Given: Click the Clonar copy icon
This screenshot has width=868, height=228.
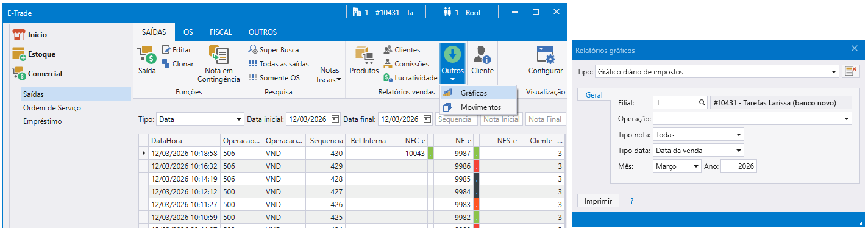Looking at the screenshot, I should pyautogui.click(x=166, y=63).
